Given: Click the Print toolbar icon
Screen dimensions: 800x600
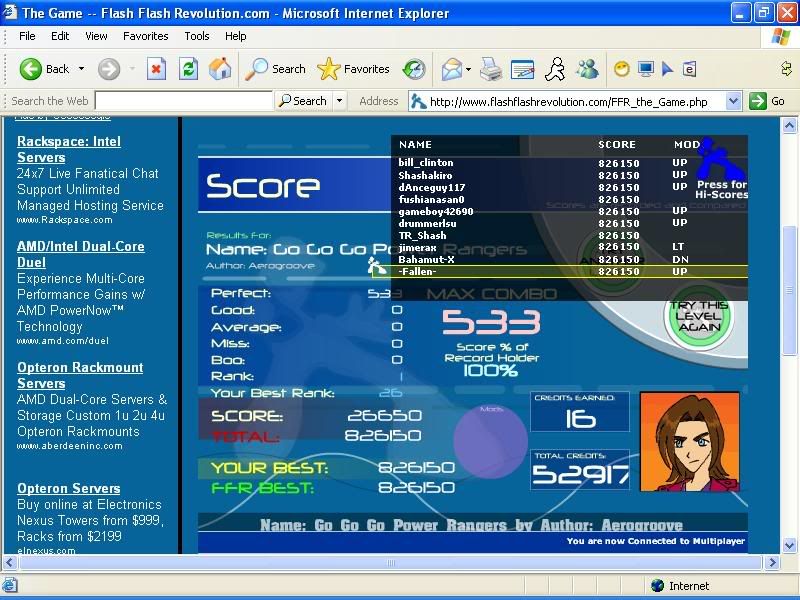Looking at the screenshot, I should [490, 69].
